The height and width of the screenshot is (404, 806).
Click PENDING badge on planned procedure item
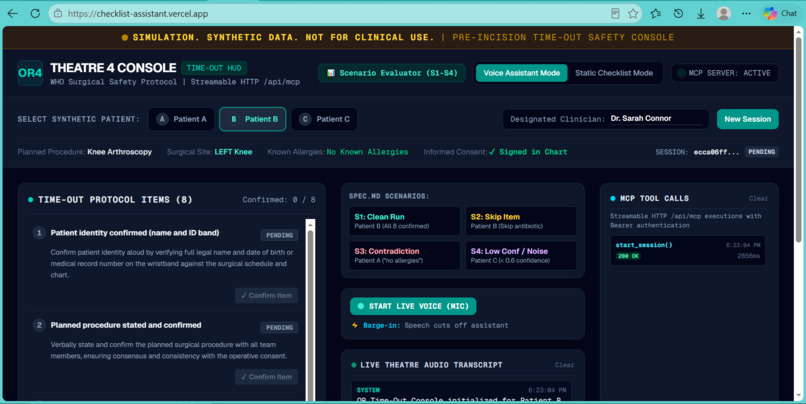click(x=279, y=327)
